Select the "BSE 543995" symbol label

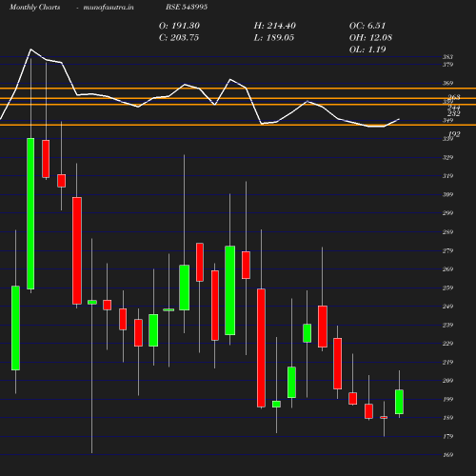tap(187, 7)
